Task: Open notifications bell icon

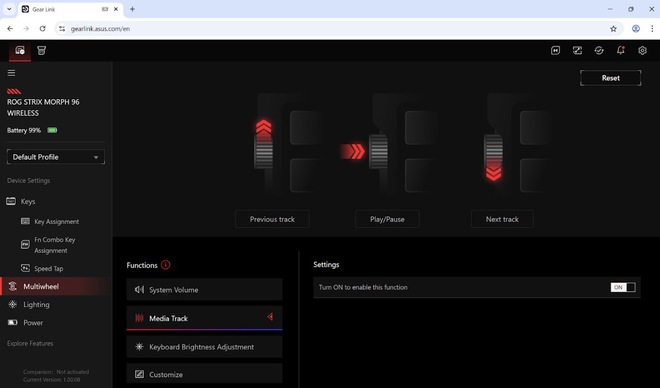Action: coord(620,50)
